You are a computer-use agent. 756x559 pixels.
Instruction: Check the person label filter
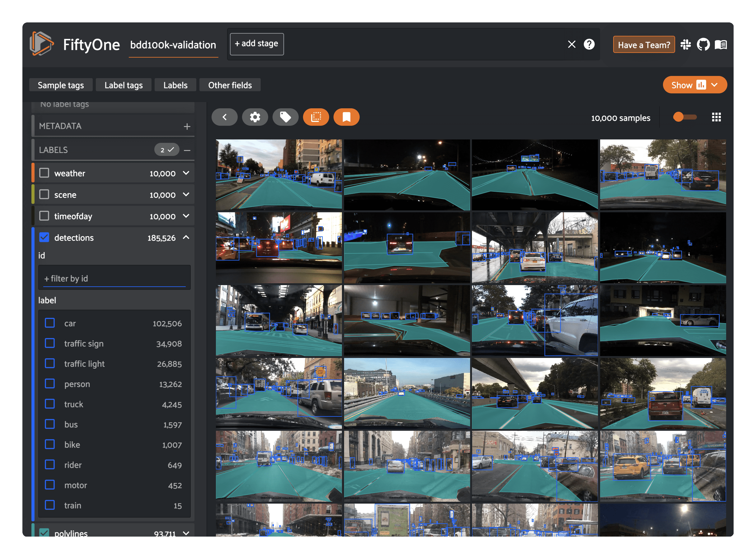click(50, 384)
